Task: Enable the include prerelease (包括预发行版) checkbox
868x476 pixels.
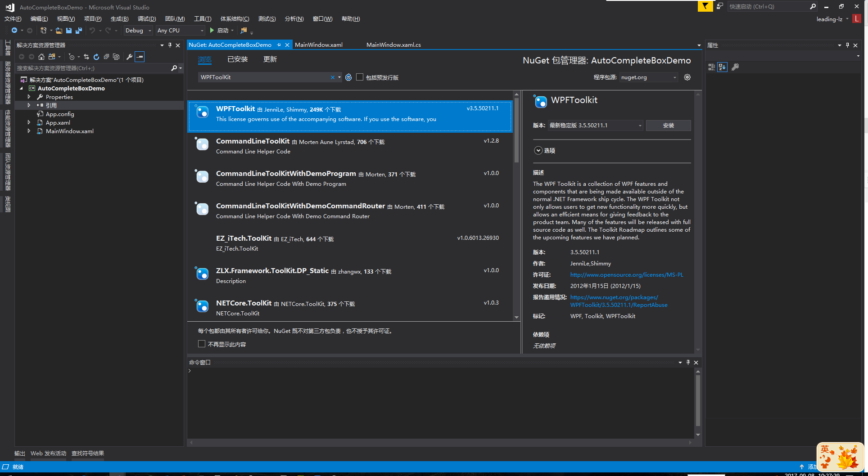Action: pyautogui.click(x=360, y=77)
